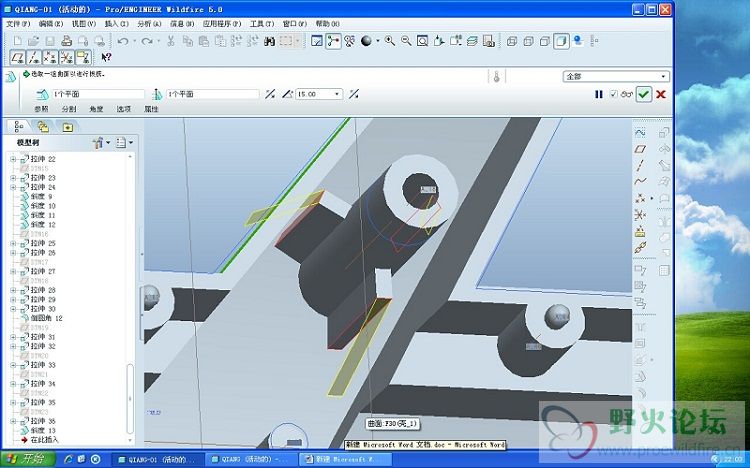The height and width of the screenshot is (468, 750).
Task: Click the Cut scissors icon
Action: click(x=170, y=41)
